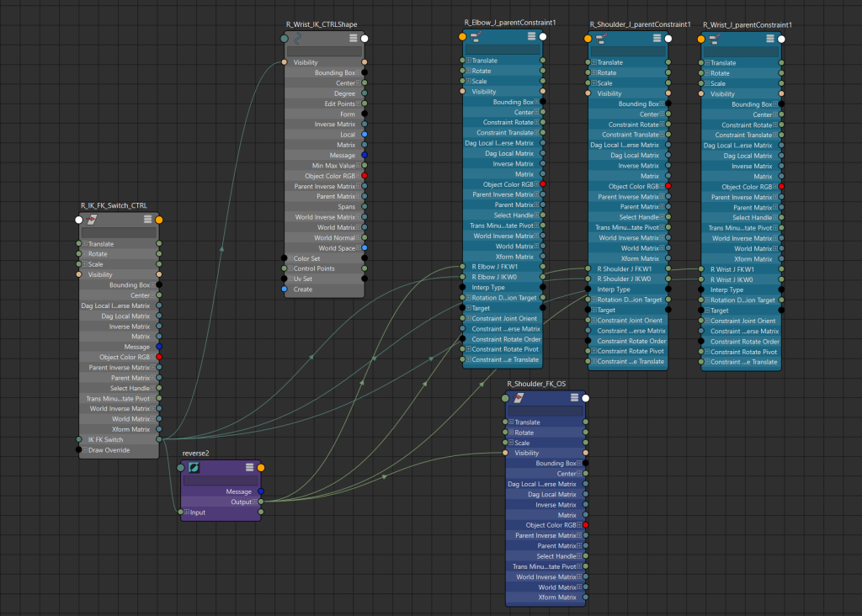Toggle attribute view mode of R_Shoulder_FK_OS
Viewport: 862px width, 616px height.
[573, 398]
